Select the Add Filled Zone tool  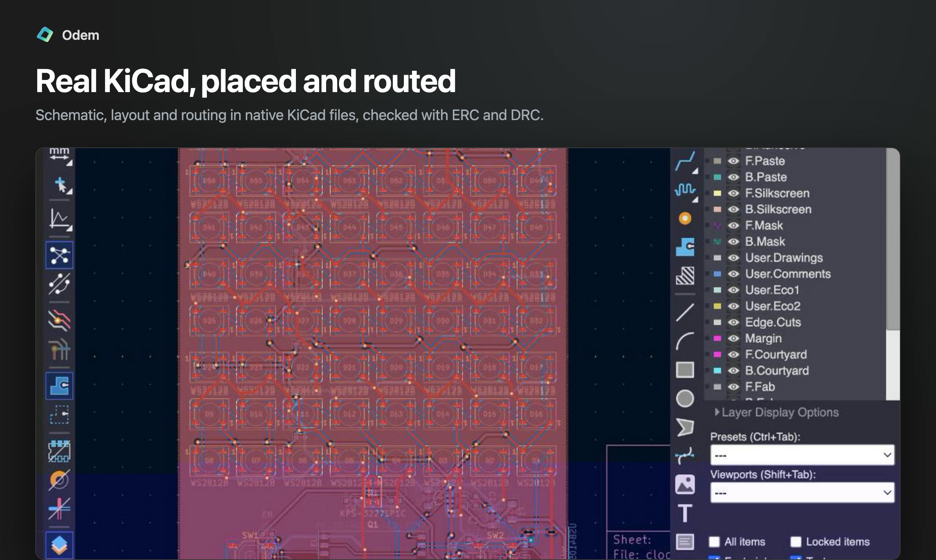click(685, 247)
